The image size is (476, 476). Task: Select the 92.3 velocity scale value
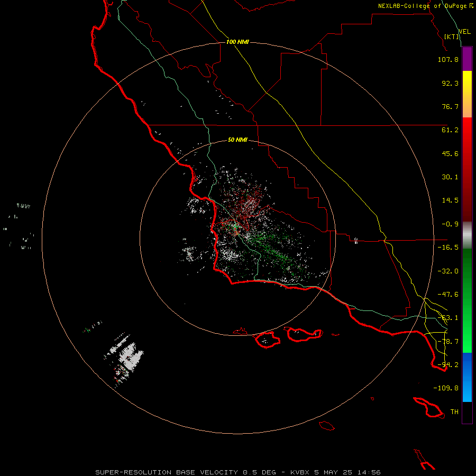coord(450,83)
